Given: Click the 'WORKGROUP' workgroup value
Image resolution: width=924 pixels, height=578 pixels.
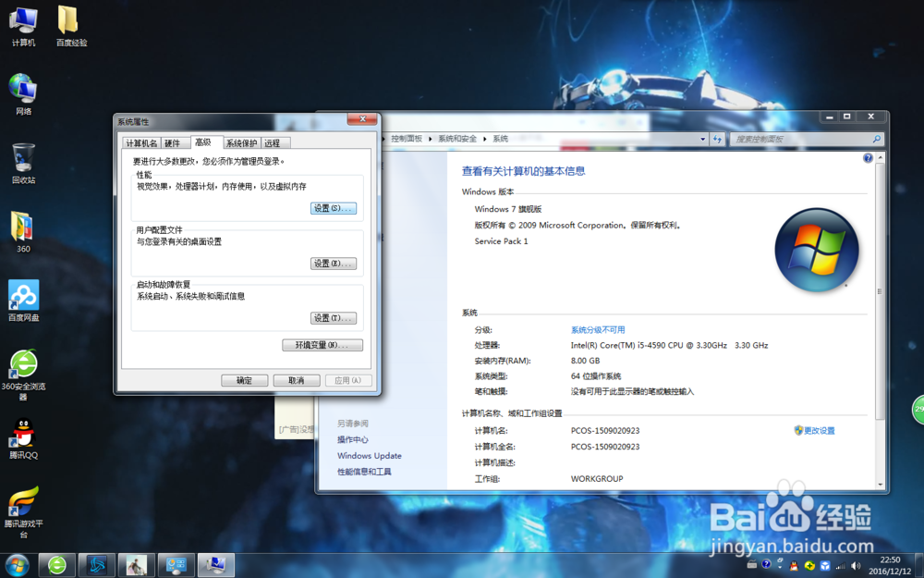Looking at the screenshot, I should [x=596, y=478].
